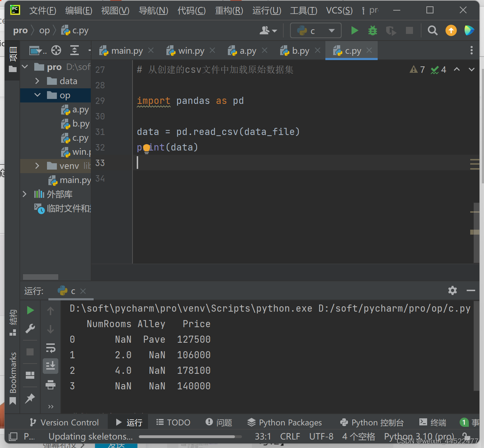Image resolution: width=484 pixels, height=448 pixels.
Task: Collapse the pro project root folder
Action: 25,67
